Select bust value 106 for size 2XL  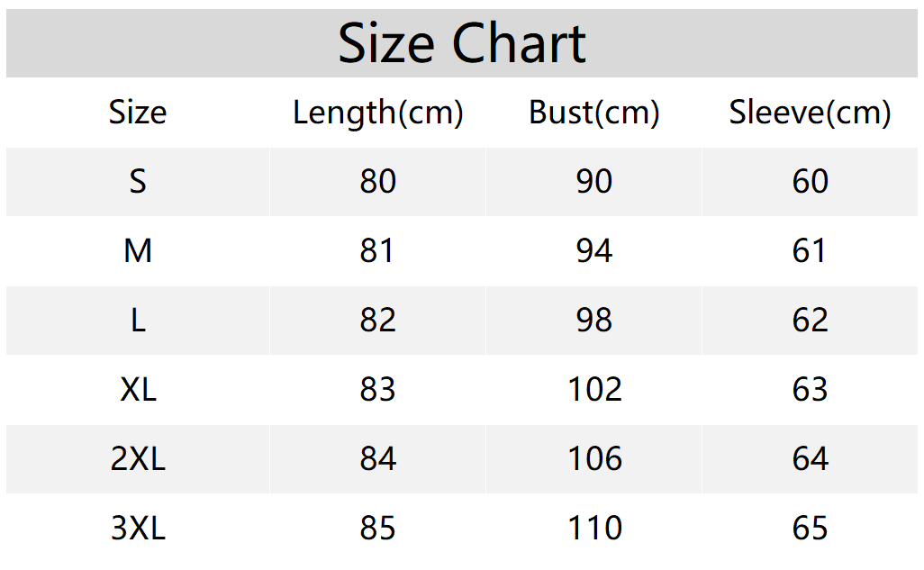pyautogui.click(x=594, y=459)
